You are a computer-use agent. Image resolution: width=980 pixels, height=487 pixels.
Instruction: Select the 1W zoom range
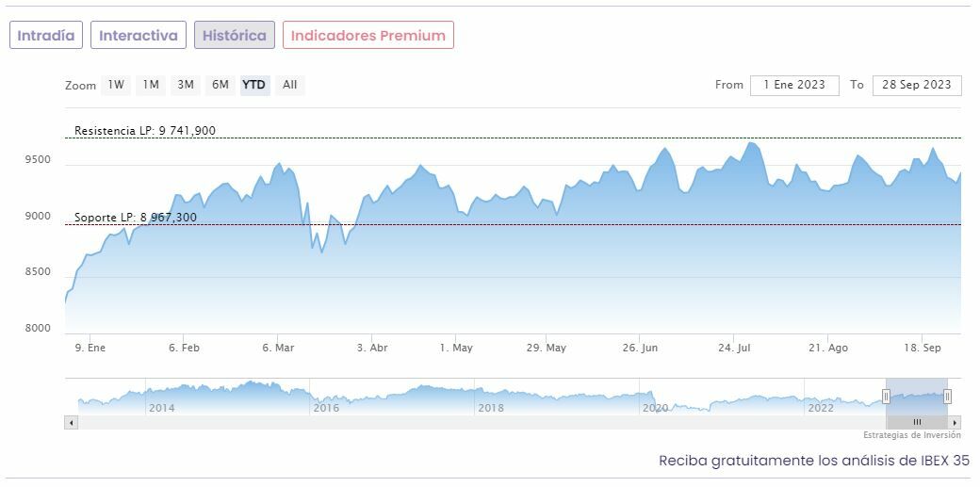(x=116, y=85)
